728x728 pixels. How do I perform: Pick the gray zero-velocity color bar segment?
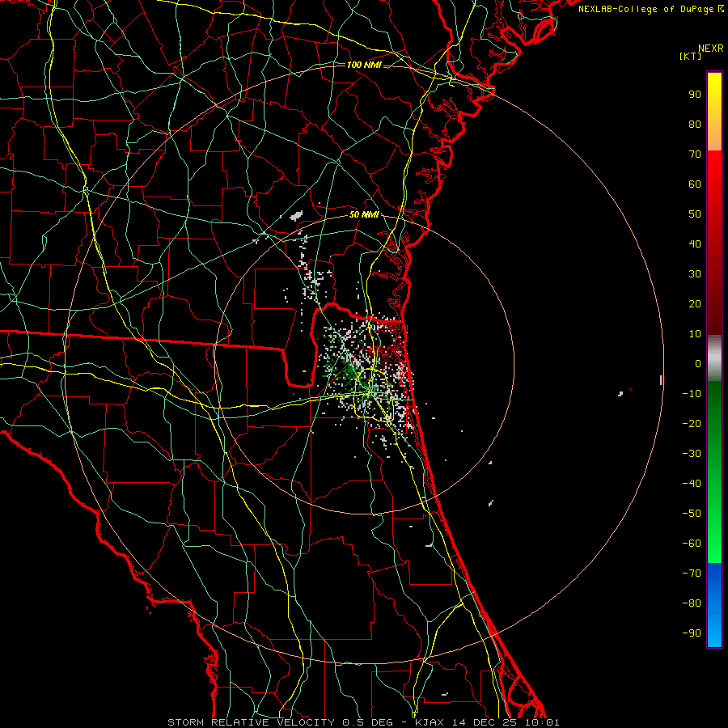pyautogui.click(x=714, y=358)
